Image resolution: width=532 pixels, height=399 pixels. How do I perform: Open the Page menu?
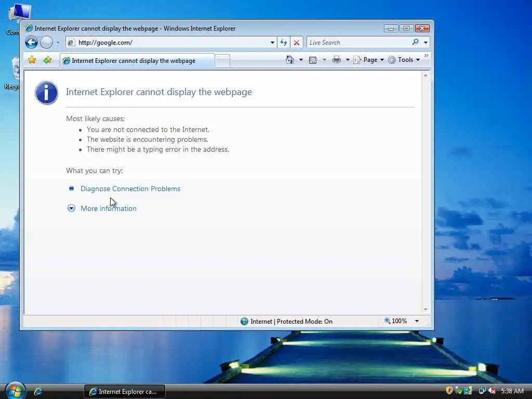[x=369, y=60]
